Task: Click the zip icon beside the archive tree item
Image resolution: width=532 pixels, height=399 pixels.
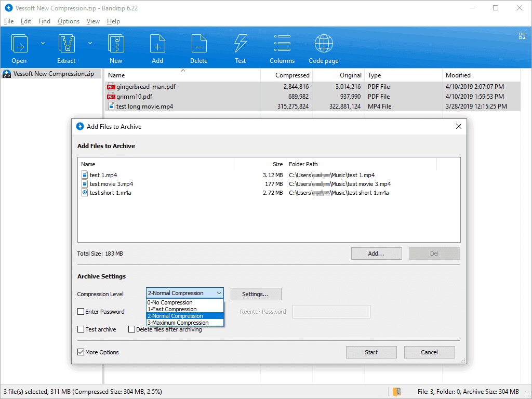Action: [7, 74]
